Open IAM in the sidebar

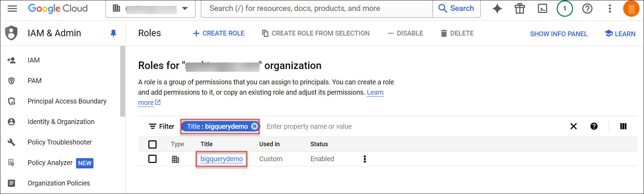pos(34,60)
